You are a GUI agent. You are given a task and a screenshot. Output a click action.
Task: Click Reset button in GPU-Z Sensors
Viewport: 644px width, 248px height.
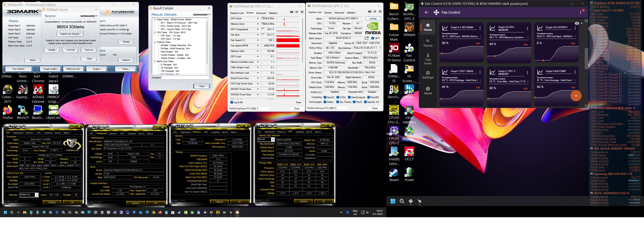tap(298, 102)
